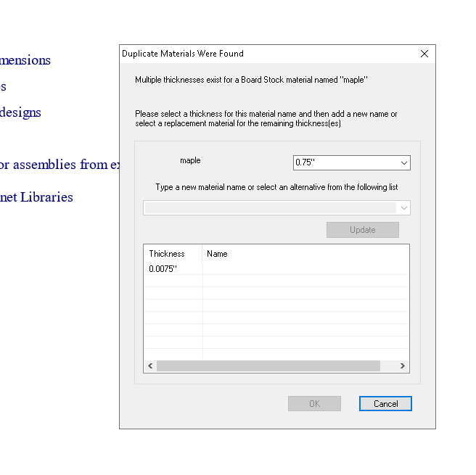Click the Name column header
The height and width of the screenshot is (475, 476).
tap(218, 254)
